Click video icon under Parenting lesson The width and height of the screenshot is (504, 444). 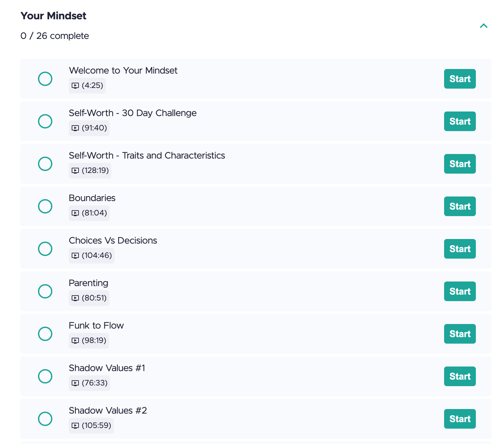(75, 298)
